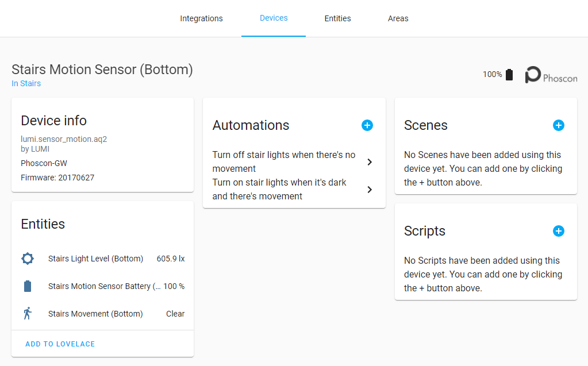Click the walking motion icon

click(x=28, y=314)
